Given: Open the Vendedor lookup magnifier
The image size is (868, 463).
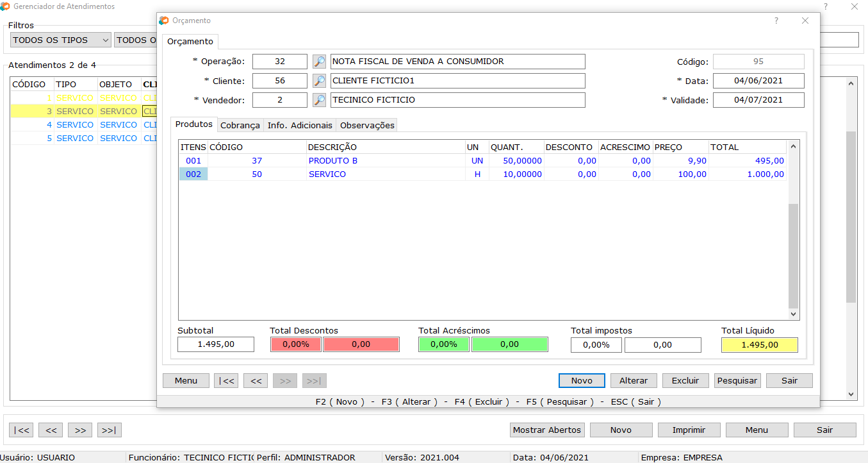Looking at the screenshot, I should click(319, 100).
